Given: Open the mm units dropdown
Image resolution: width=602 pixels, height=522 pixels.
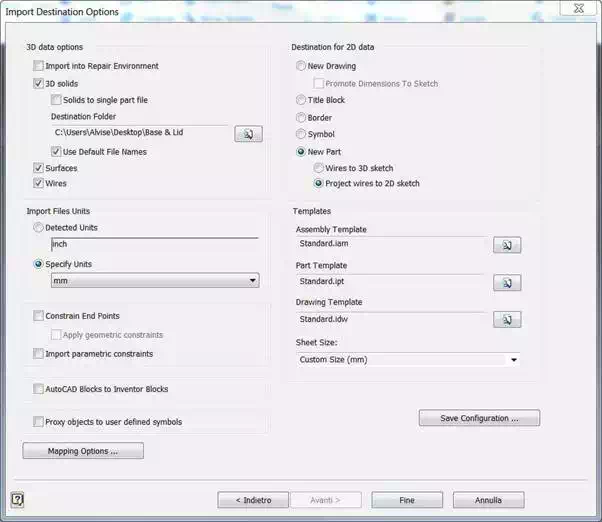Looking at the screenshot, I should click(155, 281).
